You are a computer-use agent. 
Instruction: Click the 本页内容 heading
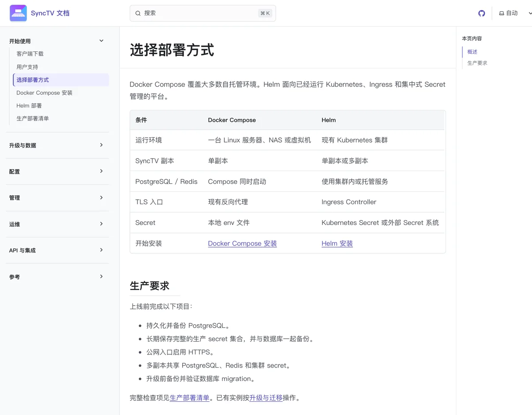pos(472,39)
